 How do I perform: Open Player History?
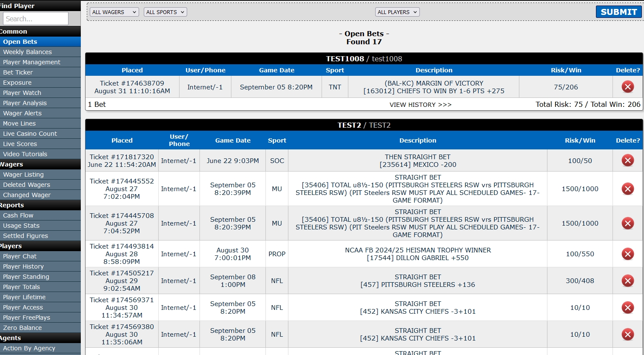[x=40, y=266]
